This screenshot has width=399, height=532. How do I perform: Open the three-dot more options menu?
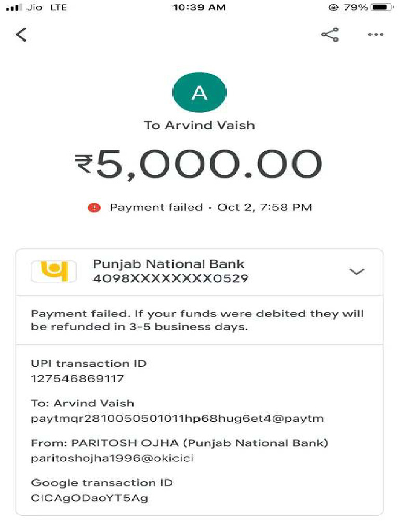tap(376, 35)
